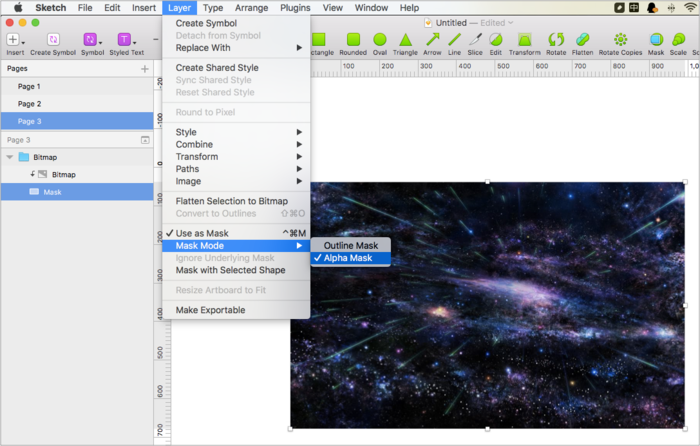Open the Arrange menu
This screenshot has height=446, width=700.
[252, 8]
